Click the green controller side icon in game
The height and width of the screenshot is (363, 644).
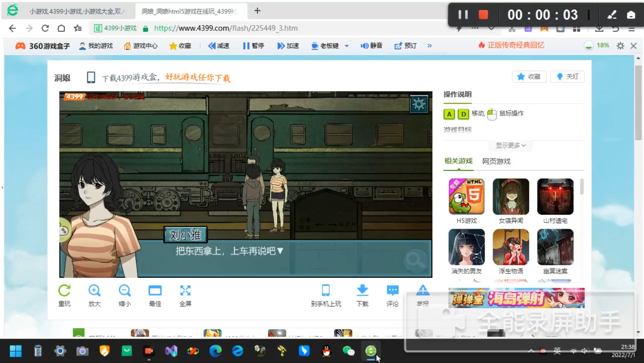click(64, 231)
